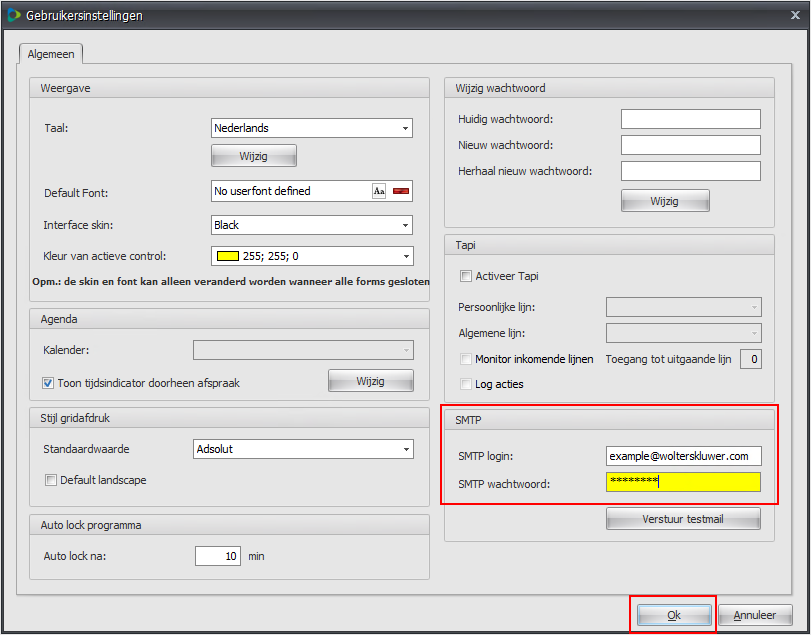
Task: Click the Auto lock na minutes field
Action: 217,556
